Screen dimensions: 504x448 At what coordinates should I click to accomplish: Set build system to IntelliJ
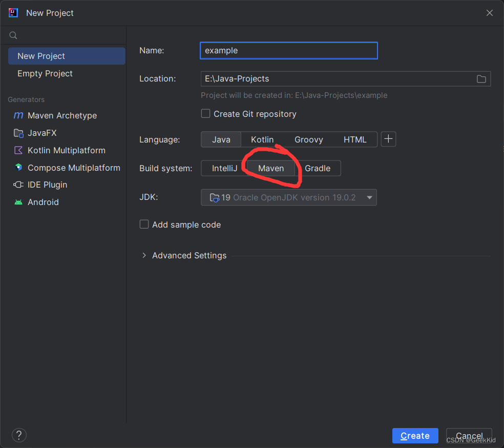coord(224,168)
